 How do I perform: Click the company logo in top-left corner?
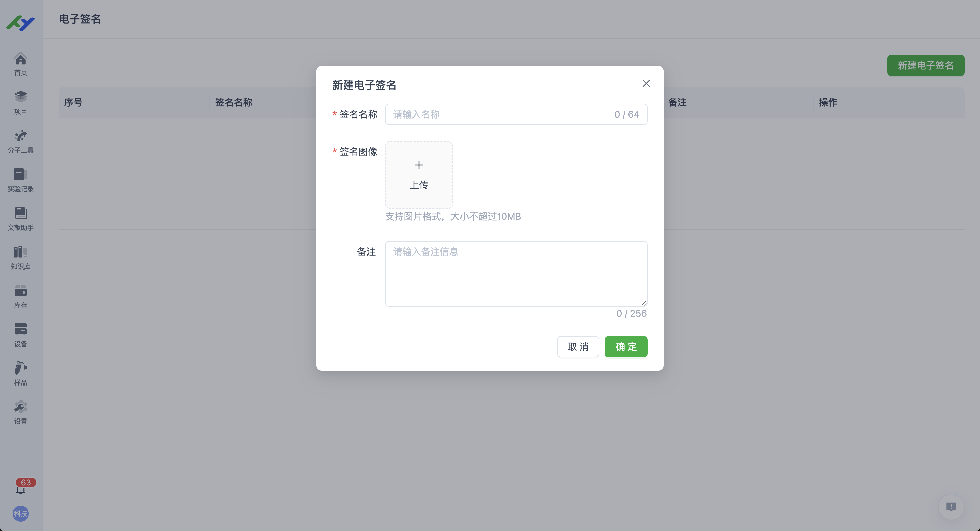point(20,23)
